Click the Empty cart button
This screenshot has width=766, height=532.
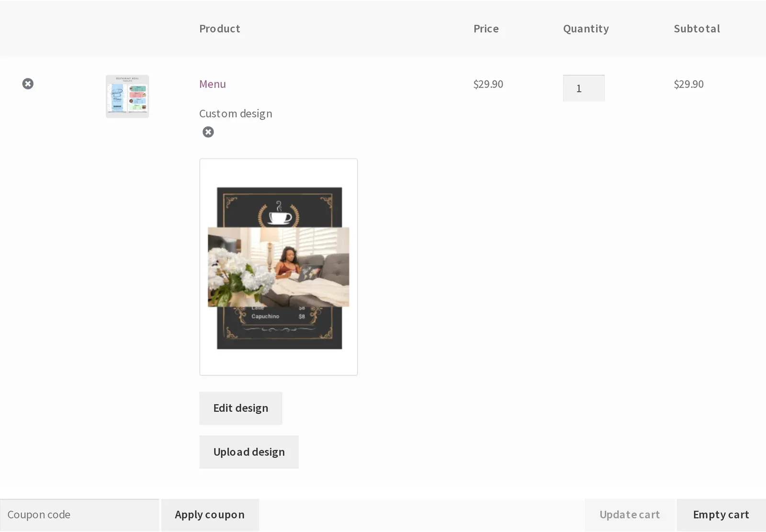[721, 515]
